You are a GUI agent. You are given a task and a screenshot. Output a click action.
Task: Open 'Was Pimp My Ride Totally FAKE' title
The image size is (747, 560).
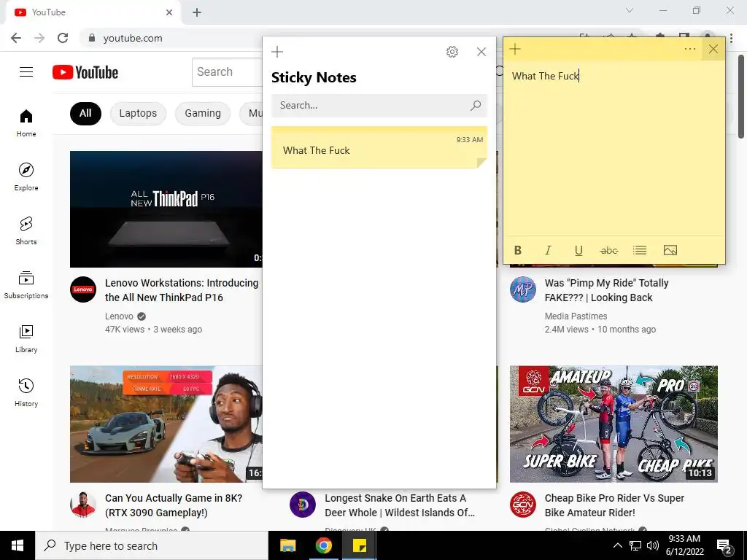pos(606,290)
